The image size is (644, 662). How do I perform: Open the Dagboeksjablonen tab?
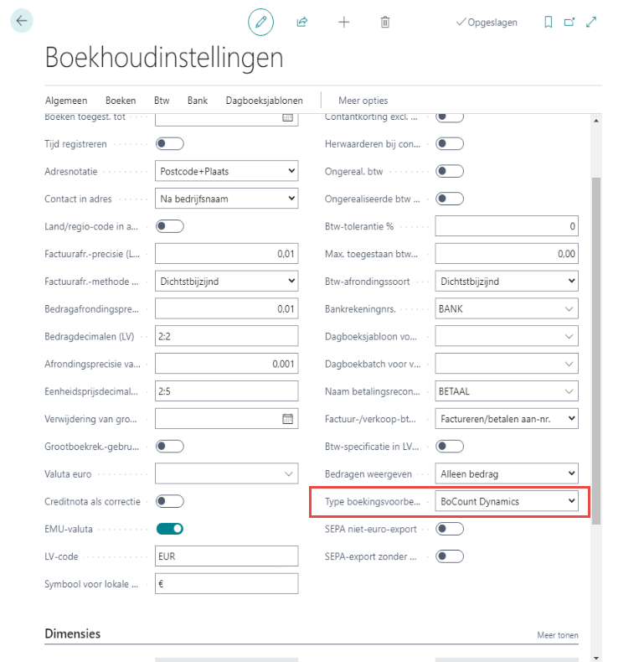point(264,101)
